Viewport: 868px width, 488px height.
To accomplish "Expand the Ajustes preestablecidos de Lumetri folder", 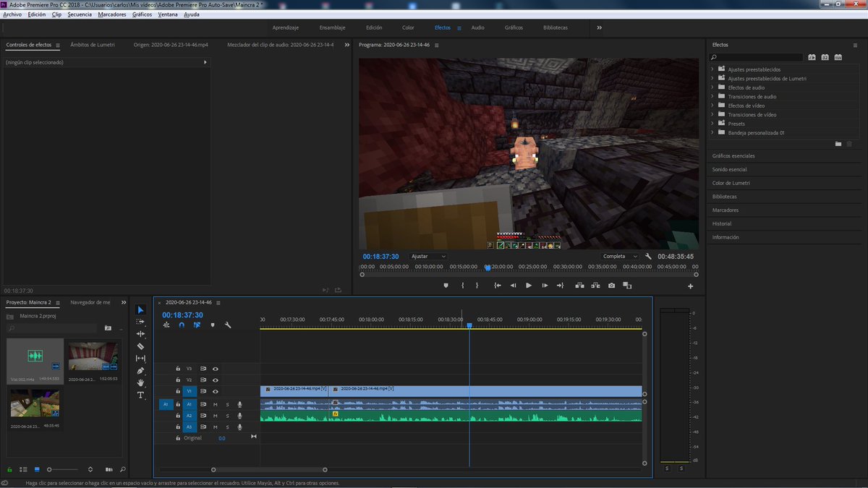I will [x=712, y=78].
